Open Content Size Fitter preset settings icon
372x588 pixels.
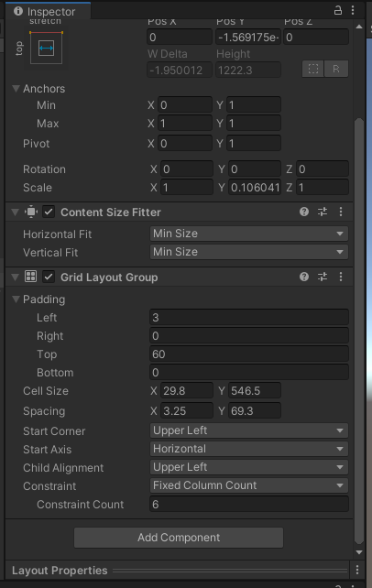coord(323,212)
